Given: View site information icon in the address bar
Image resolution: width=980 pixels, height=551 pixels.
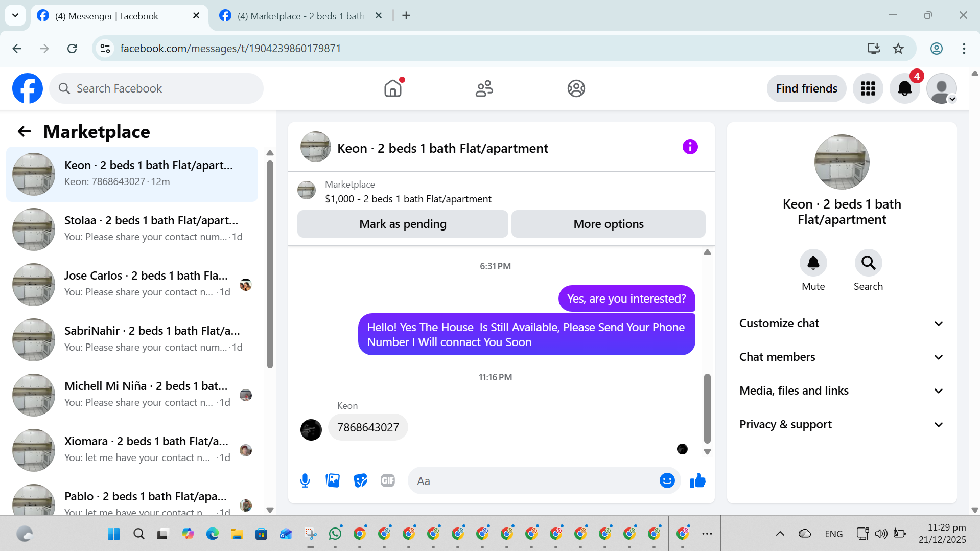Looking at the screenshot, I should pyautogui.click(x=105, y=48).
